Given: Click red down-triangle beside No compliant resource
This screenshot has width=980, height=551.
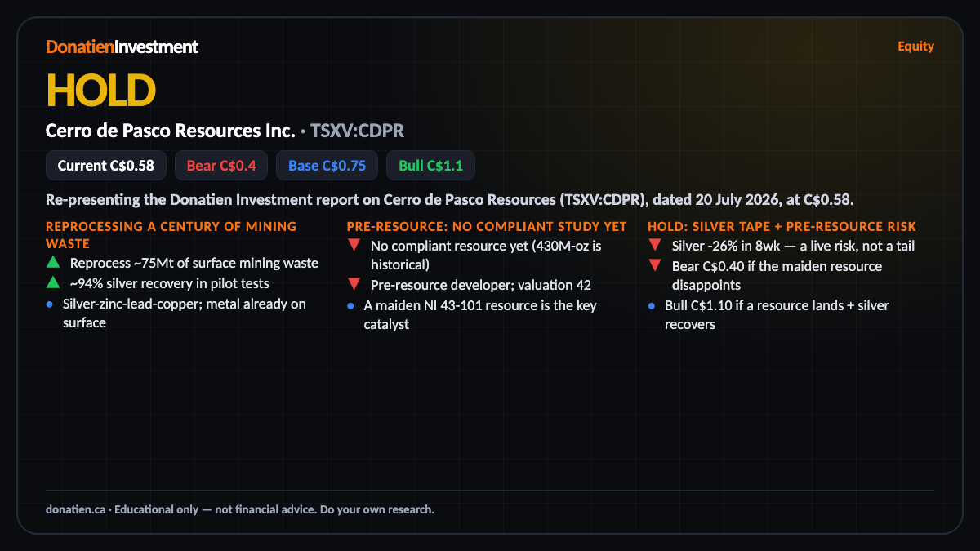Looking at the screenshot, I should [354, 246].
